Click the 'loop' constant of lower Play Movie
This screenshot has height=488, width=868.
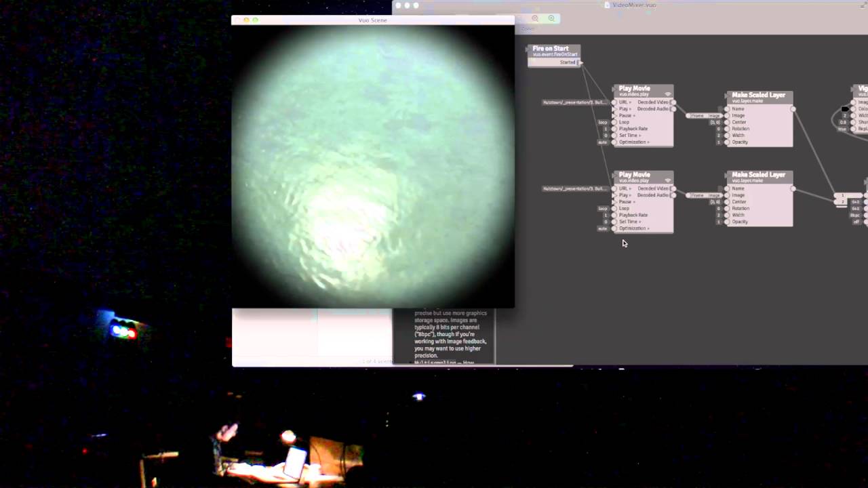(x=603, y=209)
